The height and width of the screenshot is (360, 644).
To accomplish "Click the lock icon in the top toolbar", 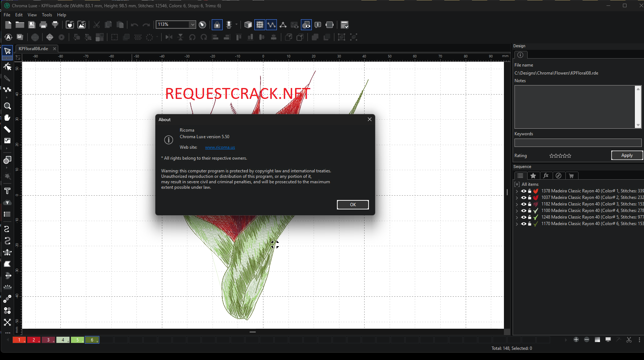I will coord(216,24).
